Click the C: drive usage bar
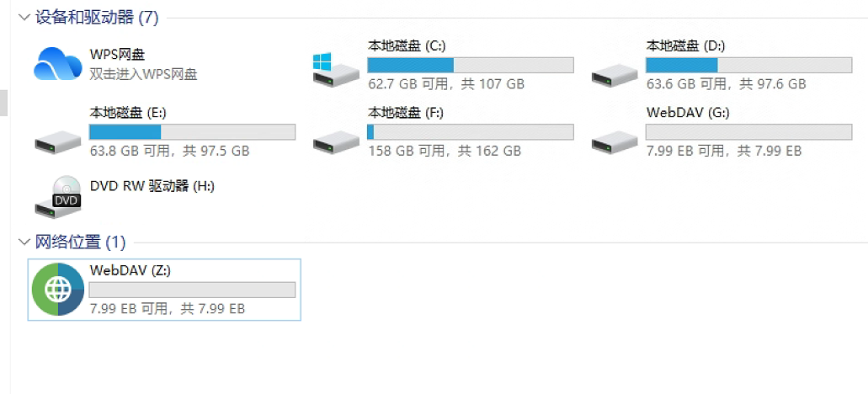Image resolution: width=868 pixels, height=394 pixels. click(471, 65)
